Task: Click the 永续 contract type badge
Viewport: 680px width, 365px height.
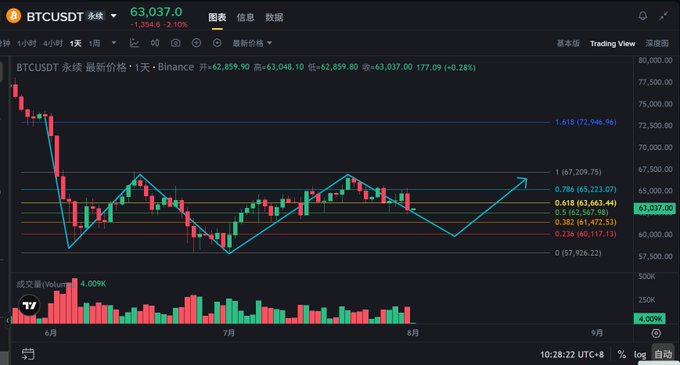Action: point(95,16)
